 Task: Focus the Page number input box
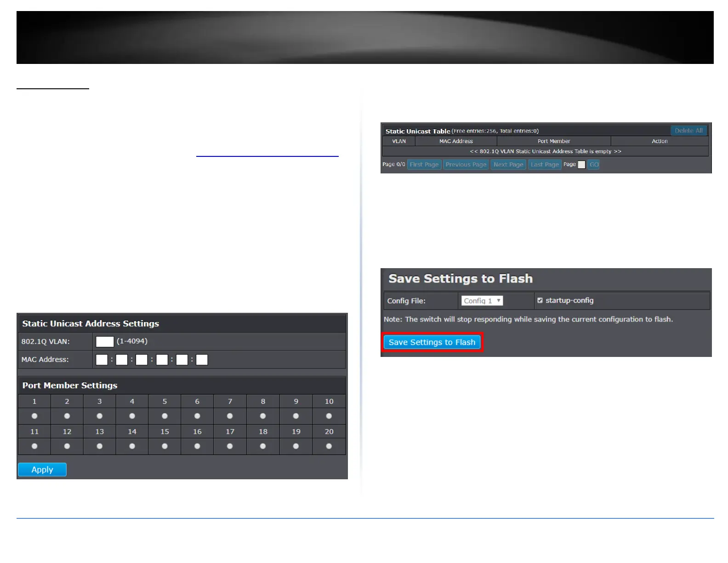coord(581,165)
